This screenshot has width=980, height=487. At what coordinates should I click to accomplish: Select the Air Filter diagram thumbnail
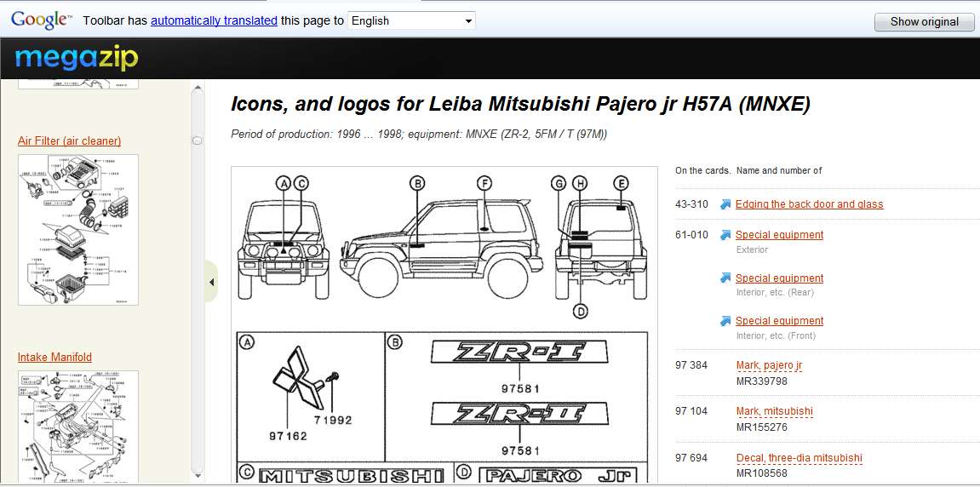(x=78, y=230)
